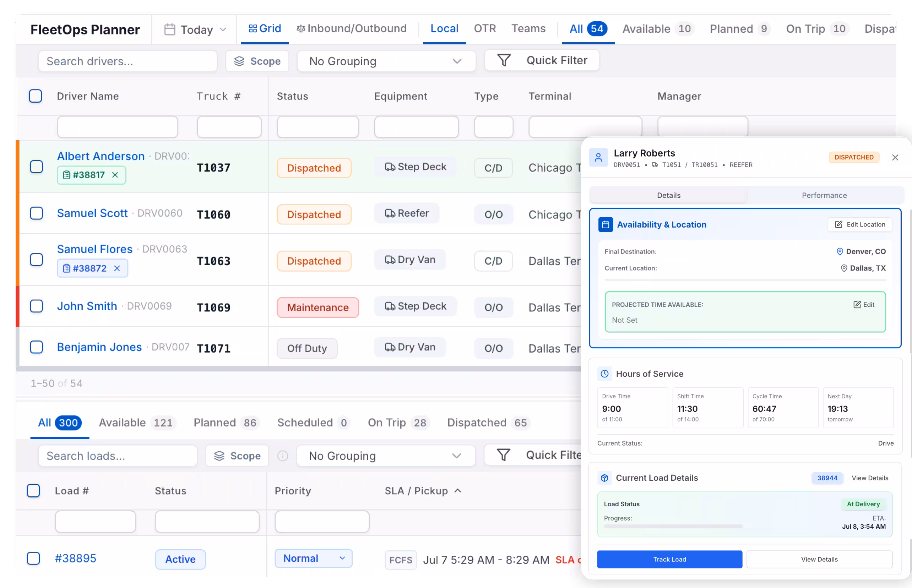Switch to the Local tab

point(444,29)
